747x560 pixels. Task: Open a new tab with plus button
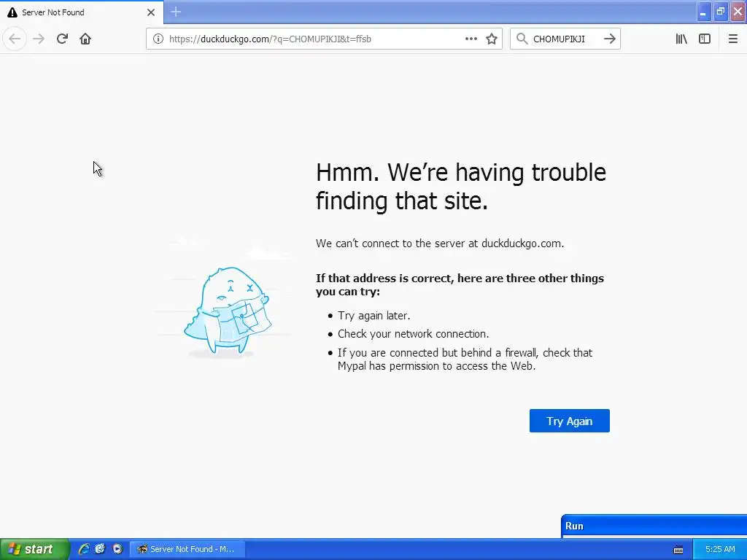point(176,12)
